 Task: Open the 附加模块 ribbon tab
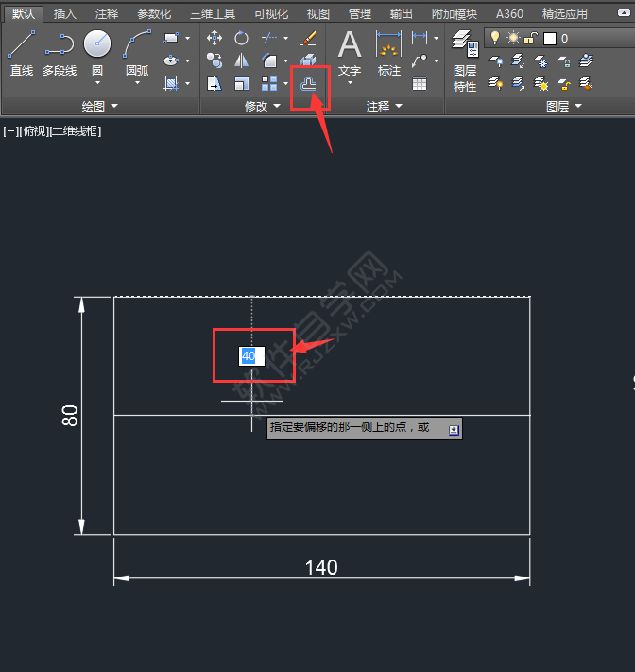pyautogui.click(x=455, y=14)
